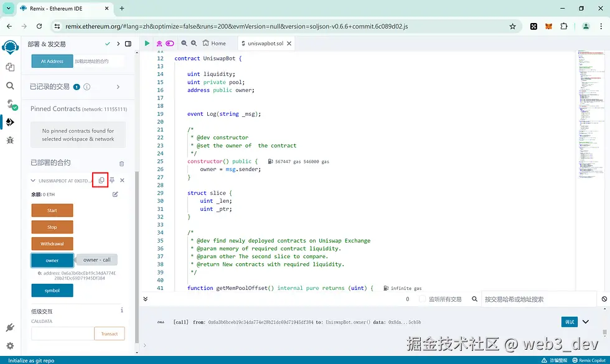Remove the deployed UniswapBot instance
This screenshot has height=364, width=610.
122,180
